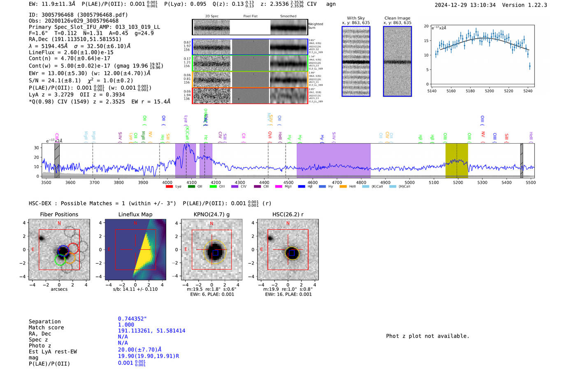Click the 'EWr: 6, PLAE: 0.001' caption

coord(212,295)
